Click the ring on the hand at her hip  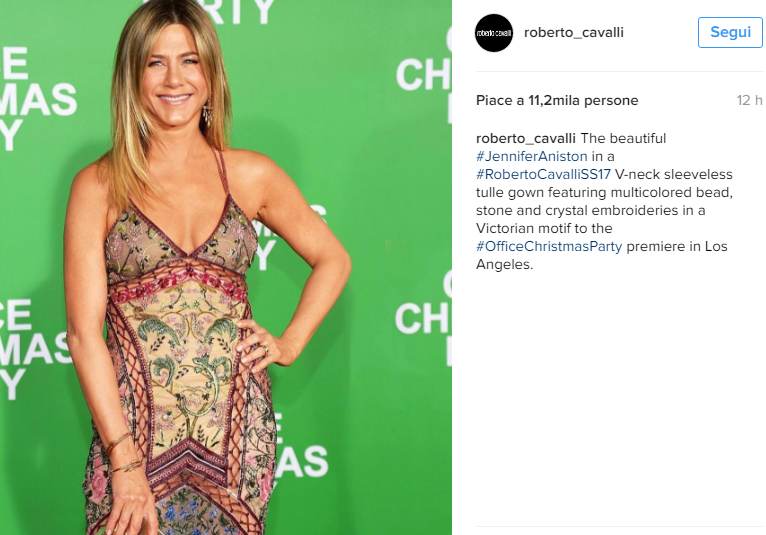click(266, 349)
